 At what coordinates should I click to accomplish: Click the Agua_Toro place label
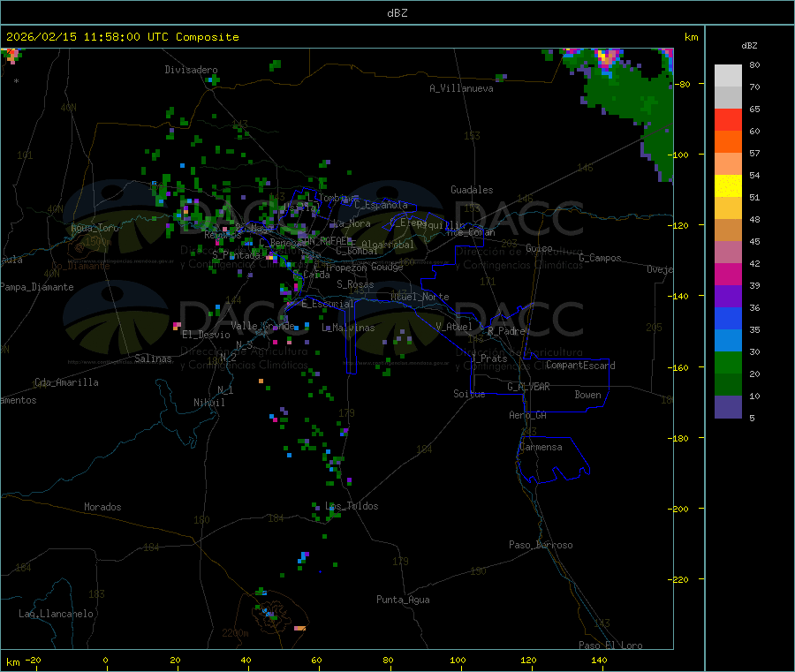95,228
